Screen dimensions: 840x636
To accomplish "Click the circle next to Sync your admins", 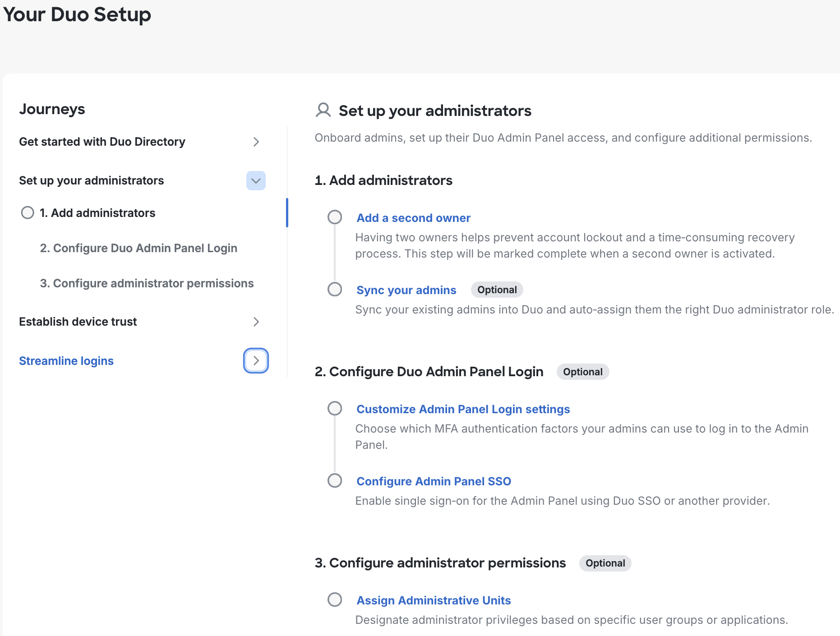I will pos(335,289).
